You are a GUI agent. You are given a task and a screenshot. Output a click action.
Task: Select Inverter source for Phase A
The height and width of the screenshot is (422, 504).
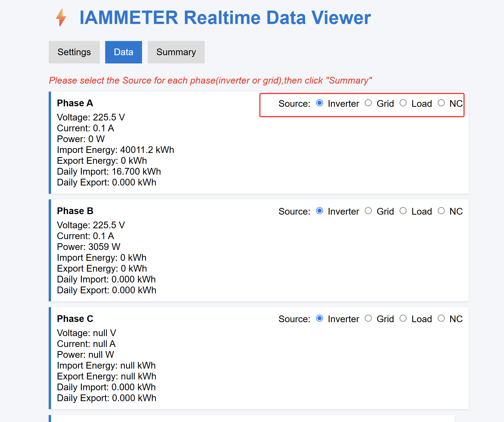tap(319, 103)
